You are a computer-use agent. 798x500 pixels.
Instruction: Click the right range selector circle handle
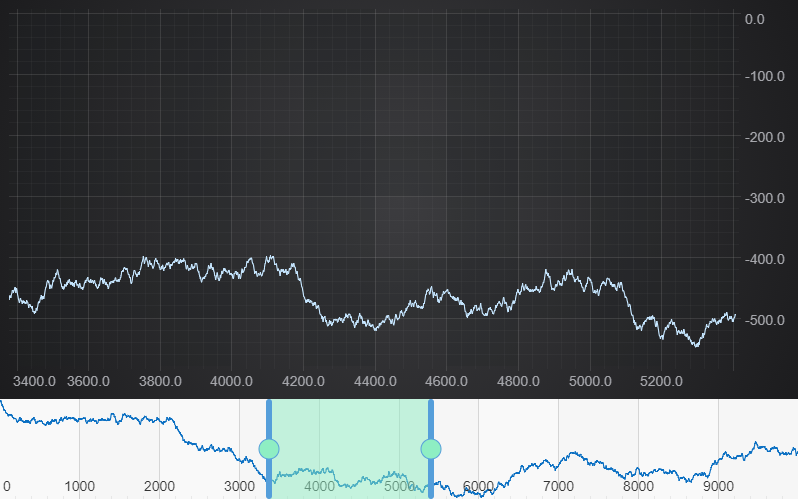(x=431, y=448)
